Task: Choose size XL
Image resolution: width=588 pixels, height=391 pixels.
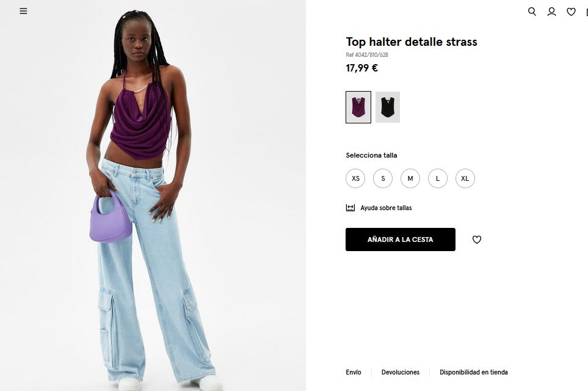Action: coord(465,178)
